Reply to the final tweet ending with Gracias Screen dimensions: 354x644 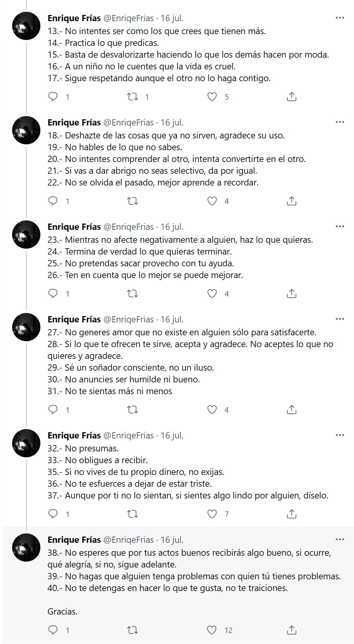(53, 630)
